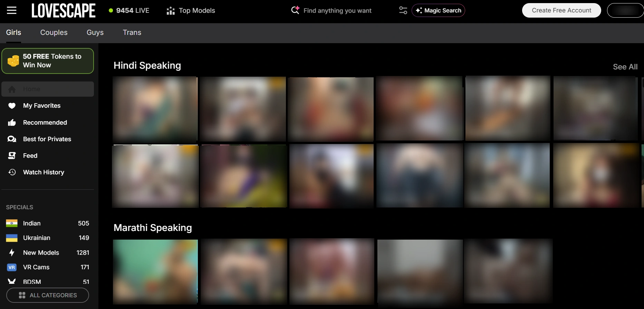Screen dimensions: 644x309
Task: Click the 9454 LIVE counter
Action: (129, 10)
